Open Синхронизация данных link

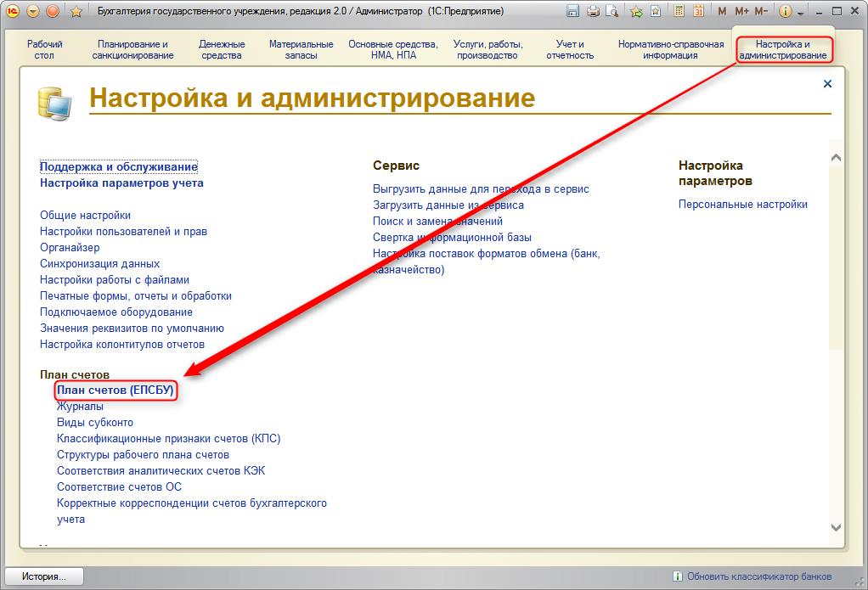(99, 264)
